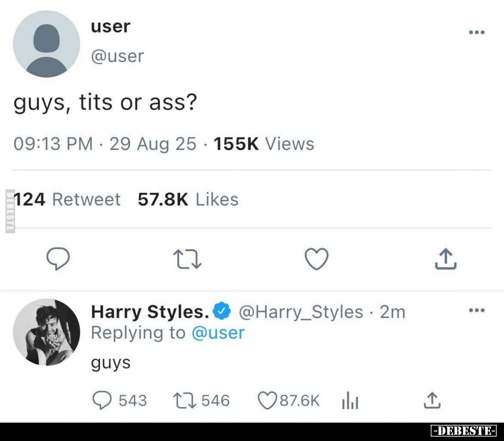The image size is (504, 441).
Task: Click the retweet icon on the first tweet
Action: [187, 259]
